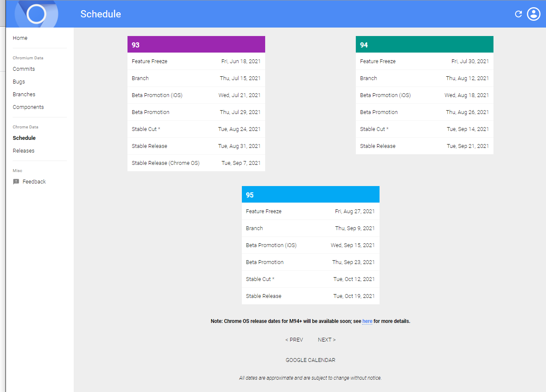Click 'Chromium Data' section heading

click(28, 58)
